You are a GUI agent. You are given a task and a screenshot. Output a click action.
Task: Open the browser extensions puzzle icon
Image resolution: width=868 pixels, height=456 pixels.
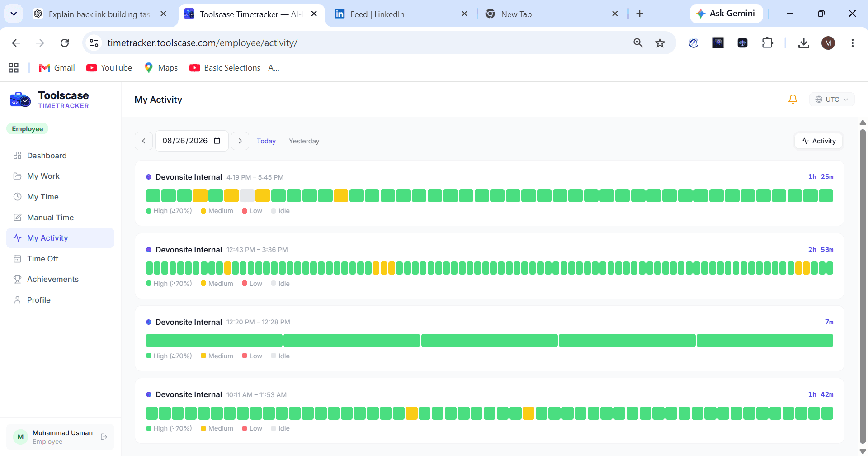pyautogui.click(x=767, y=43)
